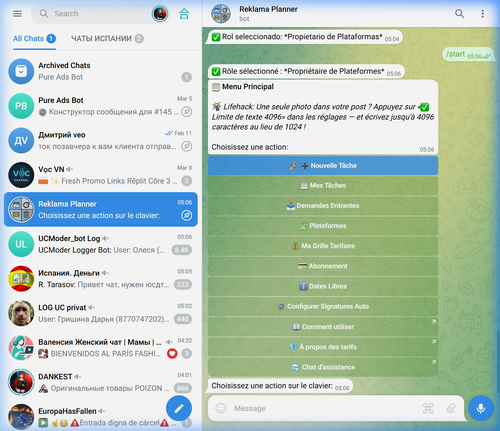Click the ДВ avatar of Дмитрий veo

21,141
